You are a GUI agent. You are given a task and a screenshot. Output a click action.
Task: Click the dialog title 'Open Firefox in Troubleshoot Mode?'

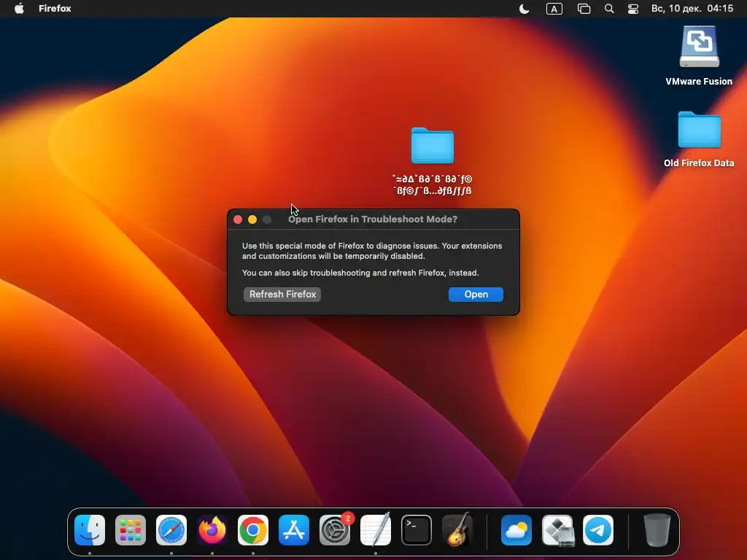tap(373, 219)
